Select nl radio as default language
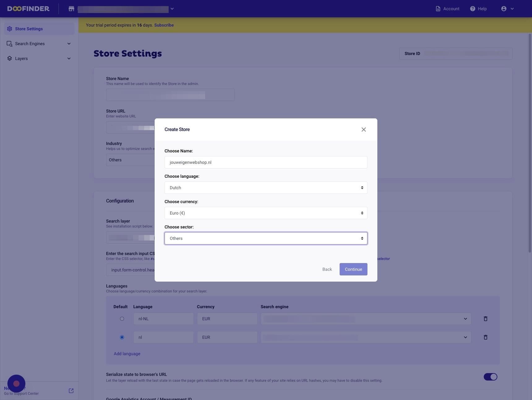The height and width of the screenshot is (400, 532). tap(122, 337)
